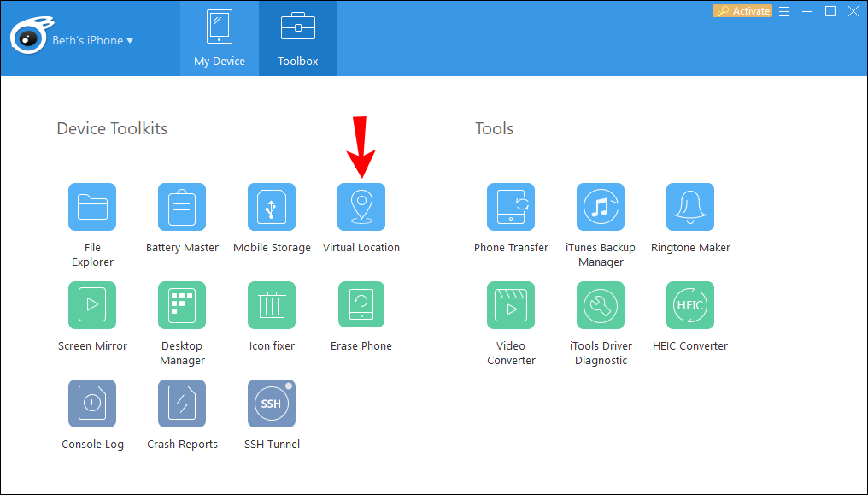Start the Screen Mirror tool
868x495 pixels.
[x=92, y=305]
